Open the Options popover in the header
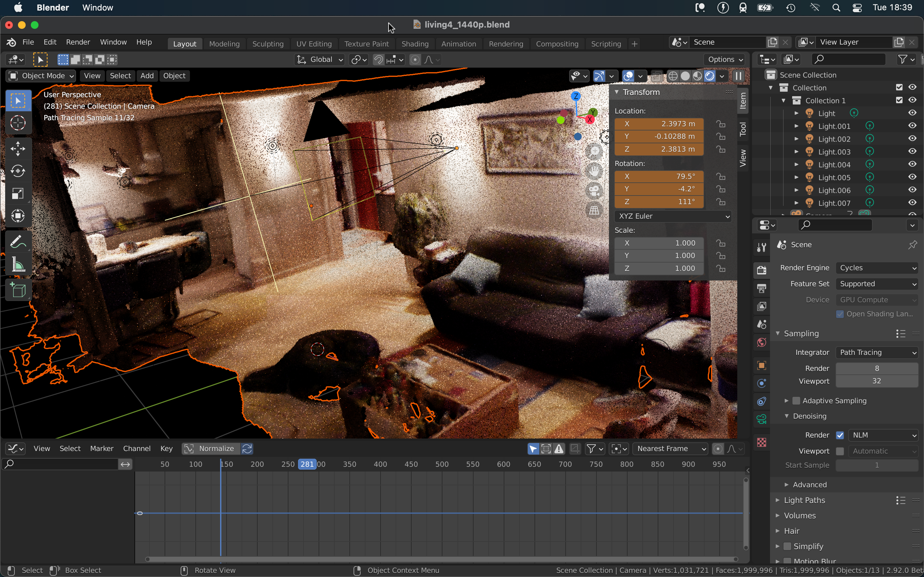The image size is (924, 577). pos(725,60)
